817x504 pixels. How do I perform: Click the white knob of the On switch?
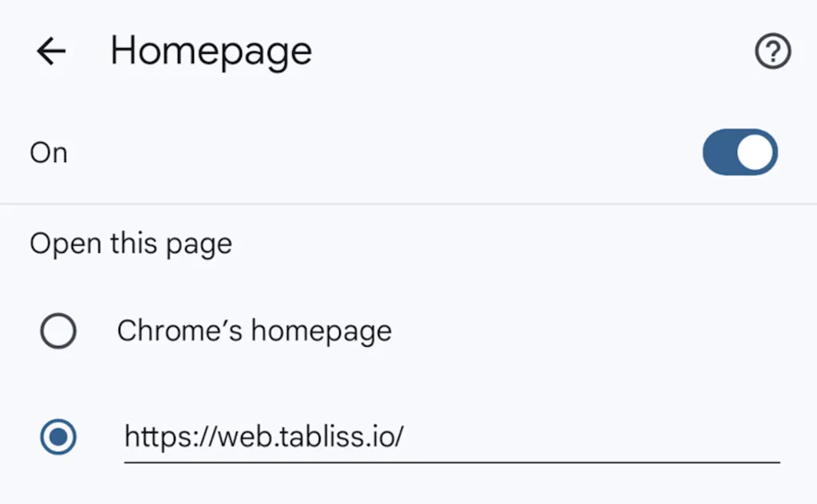point(756,152)
